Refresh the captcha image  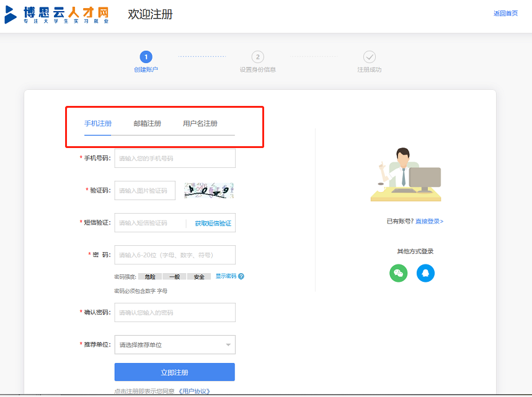click(x=208, y=191)
